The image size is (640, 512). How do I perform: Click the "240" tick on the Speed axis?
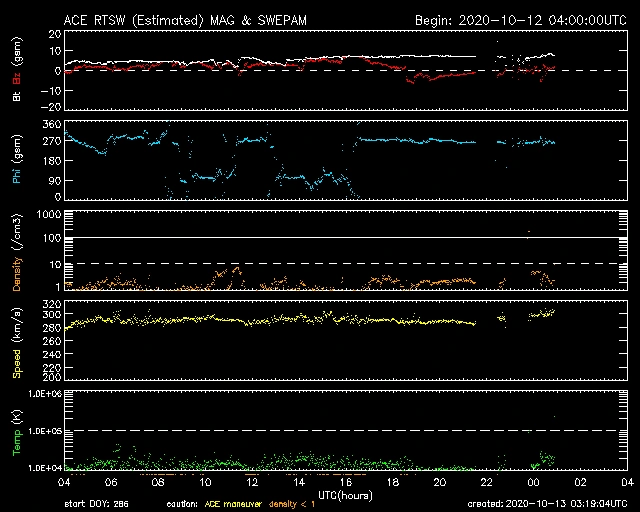point(52,354)
